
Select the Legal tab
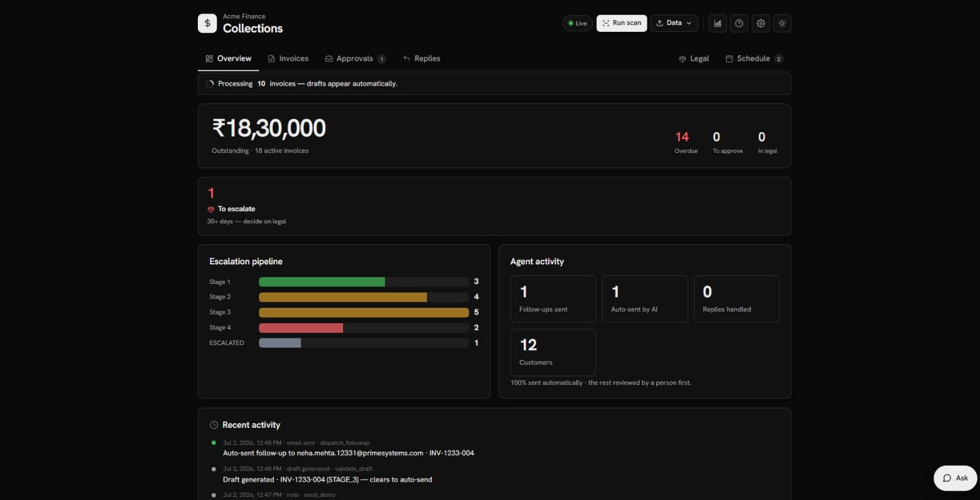(694, 59)
